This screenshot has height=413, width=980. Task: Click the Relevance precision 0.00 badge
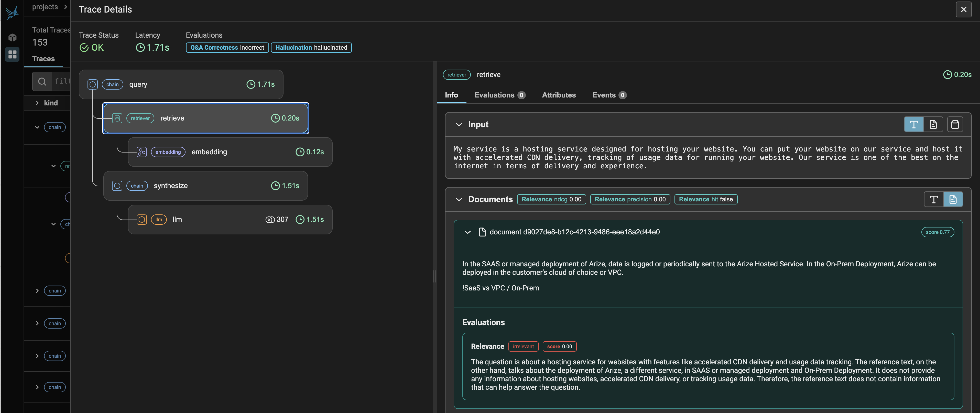pos(630,199)
